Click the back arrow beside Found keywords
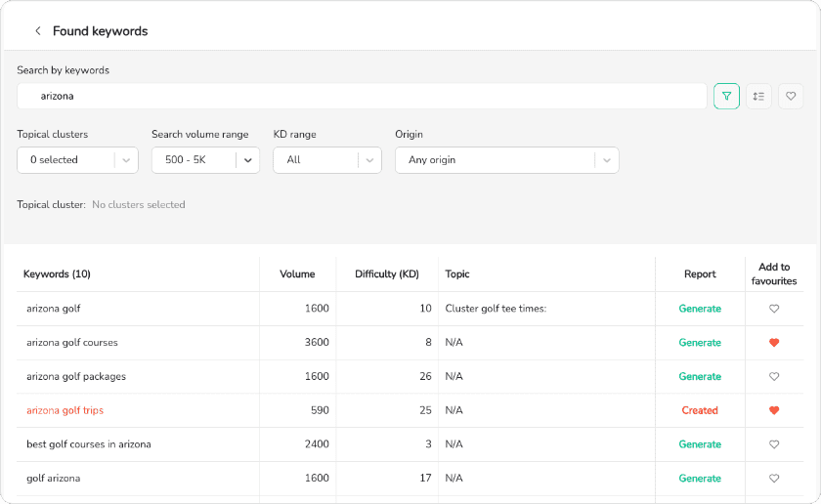The height and width of the screenshot is (504, 821). click(x=38, y=31)
